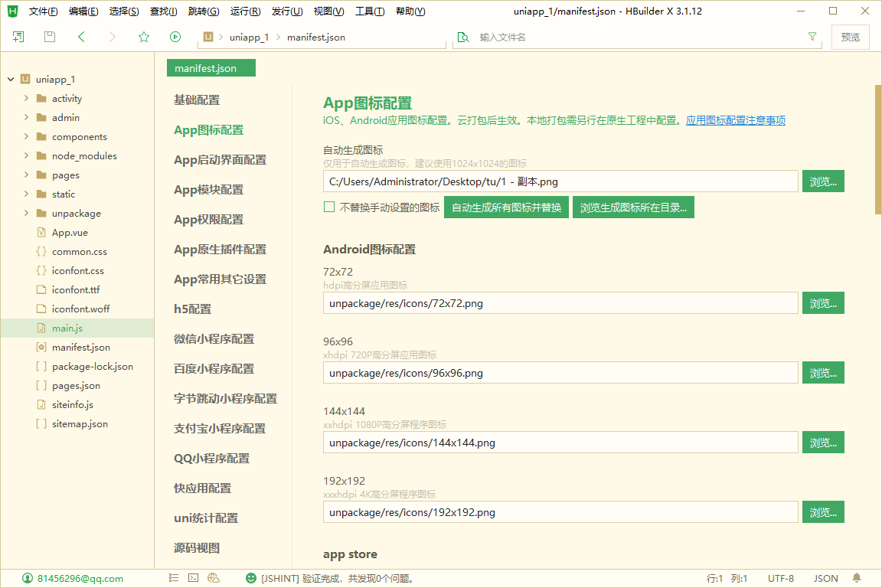The image size is (882, 588).
Task: Go back with the left arrow icon
Action: (81, 37)
